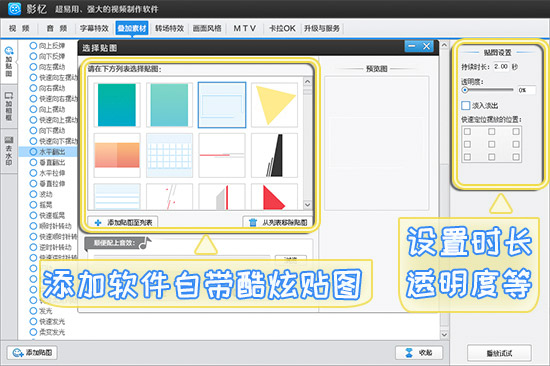The height and width of the screenshot is (366, 550).
Task: Open the 去水印 side tab
Action: pyautogui.click(x=9, y=151)
